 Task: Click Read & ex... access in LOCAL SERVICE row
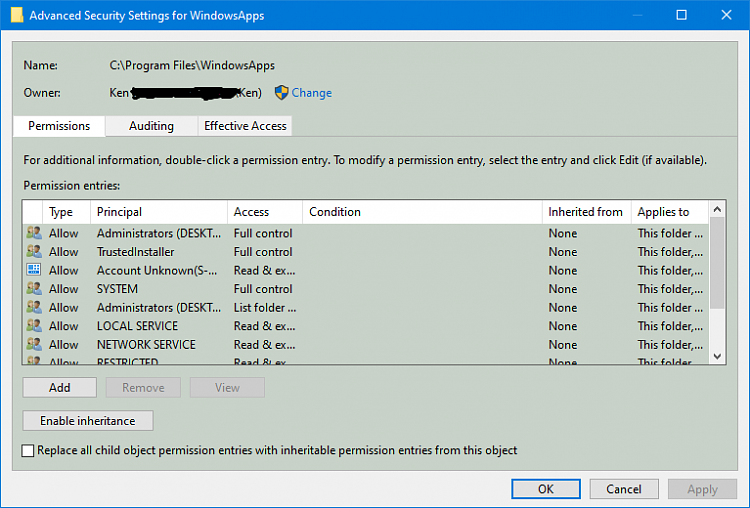265,326
